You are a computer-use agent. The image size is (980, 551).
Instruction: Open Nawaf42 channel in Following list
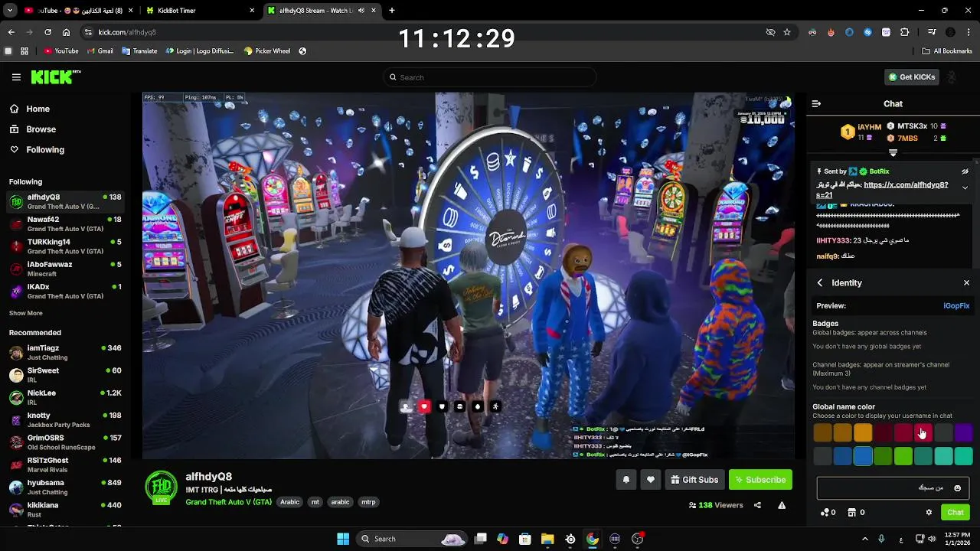tap(65, 224)
